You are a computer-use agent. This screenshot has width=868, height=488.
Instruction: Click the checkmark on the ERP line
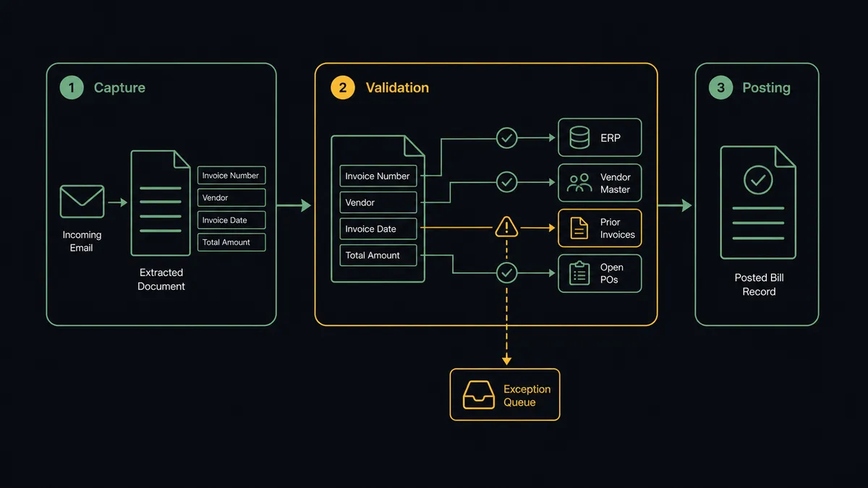click(507, 137)
